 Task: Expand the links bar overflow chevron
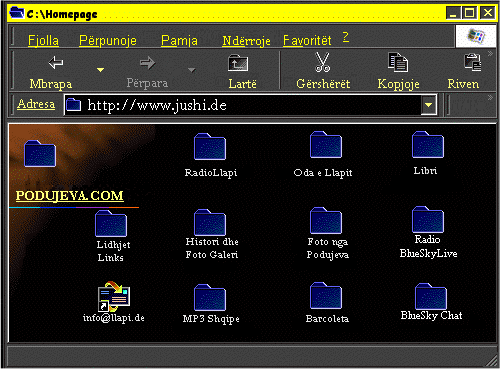[x=490, y=97]
